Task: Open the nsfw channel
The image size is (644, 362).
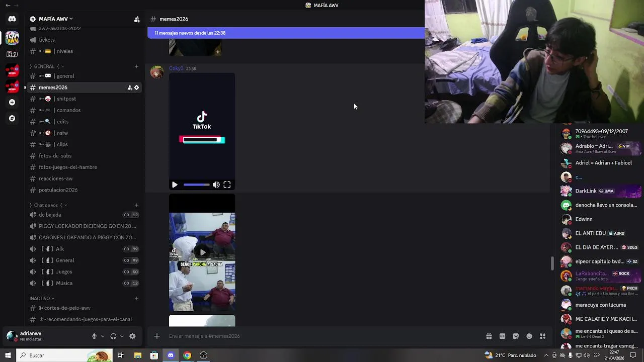Action: [x=85, y=133]
